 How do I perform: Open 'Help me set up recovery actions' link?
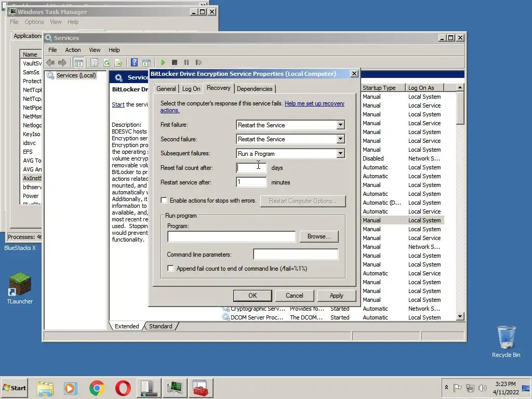(252, 107)
